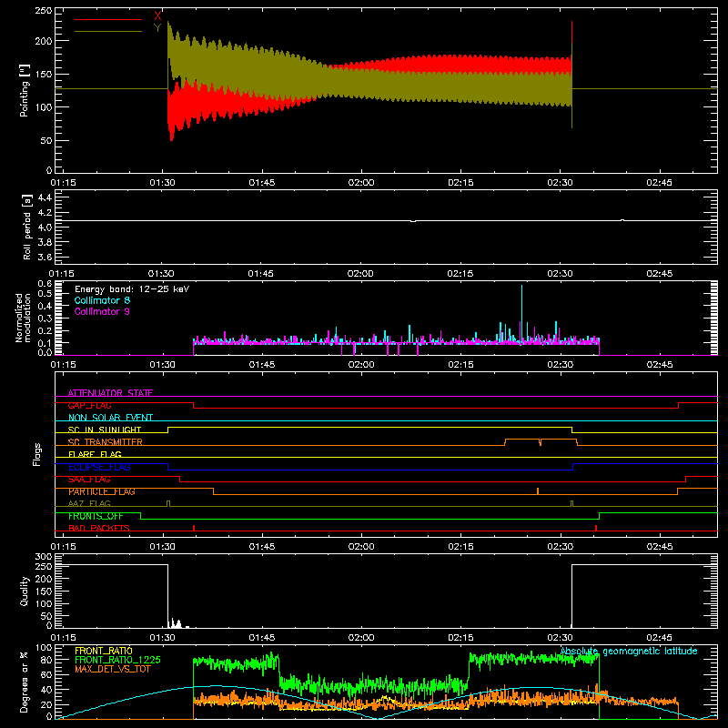Viewport: 728px width, 728px height.
Task: Click the 02:30 time label under the Flags plot
Action: pyautogui.click(x=560, y=547)
